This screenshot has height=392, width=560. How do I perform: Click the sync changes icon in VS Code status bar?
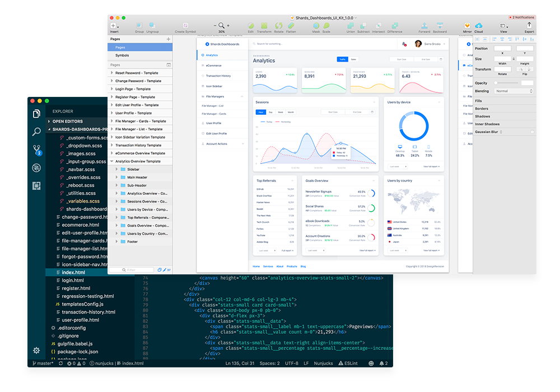pos(60,363)
